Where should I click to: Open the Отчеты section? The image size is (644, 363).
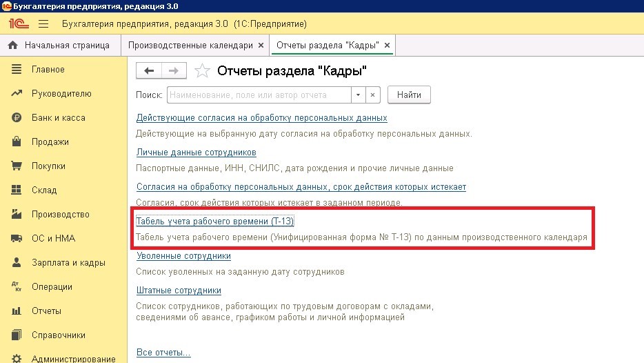pyautogui.click(x=46, y=311)
